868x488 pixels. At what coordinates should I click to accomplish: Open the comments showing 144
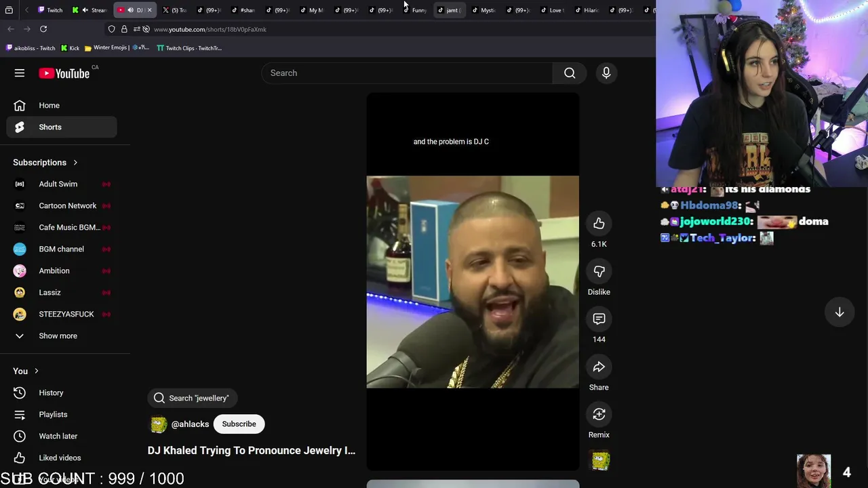coord(599,319)
